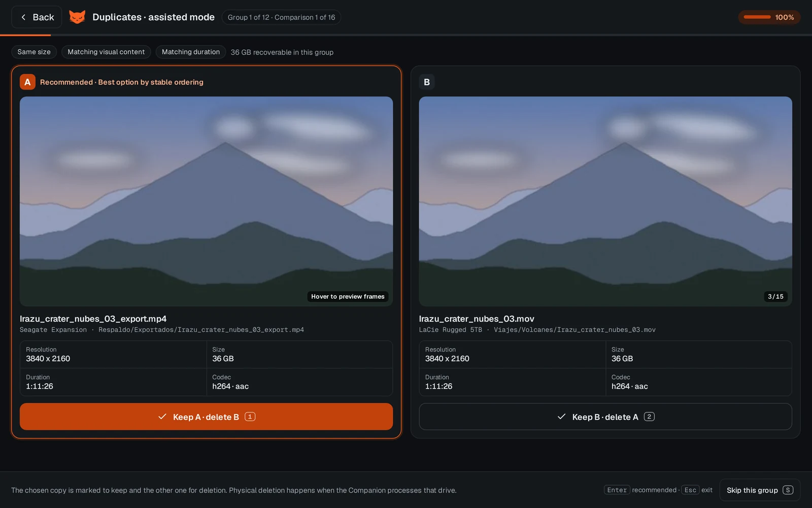812x508 pixels.
Task: Click Duration 1:11:26 in card A
Action: coord(113,382)
